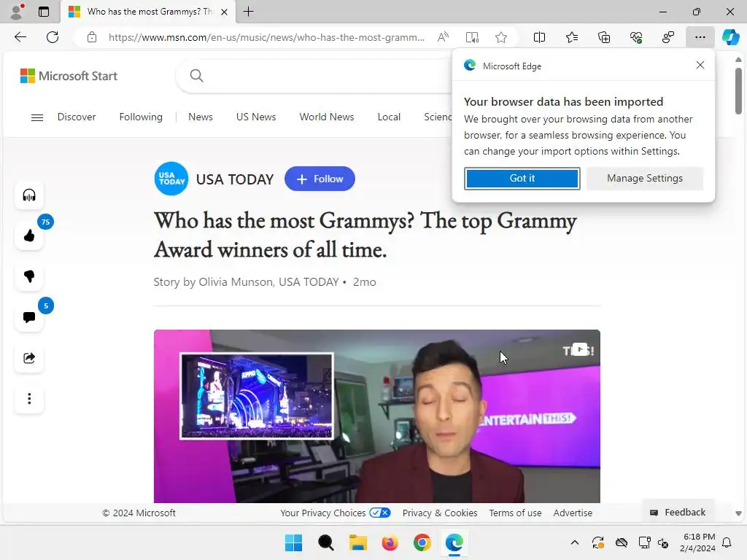Launch Copilot sidebar
Viewport: 747px width, 560px height.
730,37
